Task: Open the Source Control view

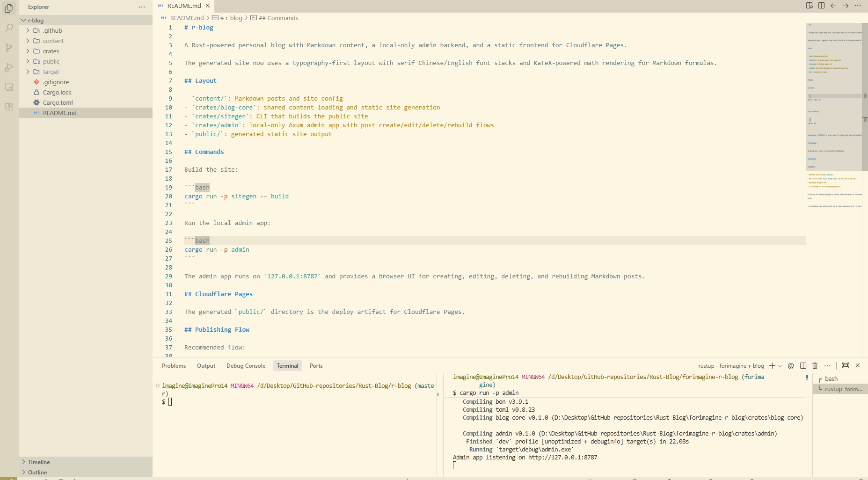Action: tap(9, 48)
